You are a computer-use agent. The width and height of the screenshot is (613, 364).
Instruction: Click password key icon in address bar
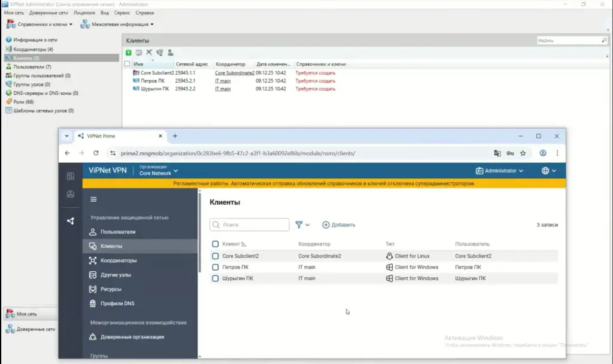tap(510, 153)
